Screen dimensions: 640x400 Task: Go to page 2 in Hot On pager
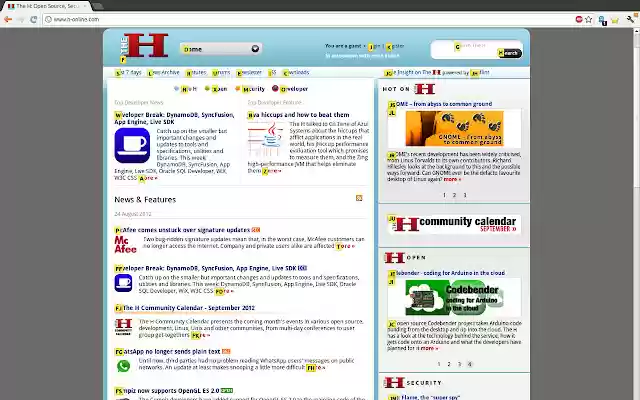454,195
